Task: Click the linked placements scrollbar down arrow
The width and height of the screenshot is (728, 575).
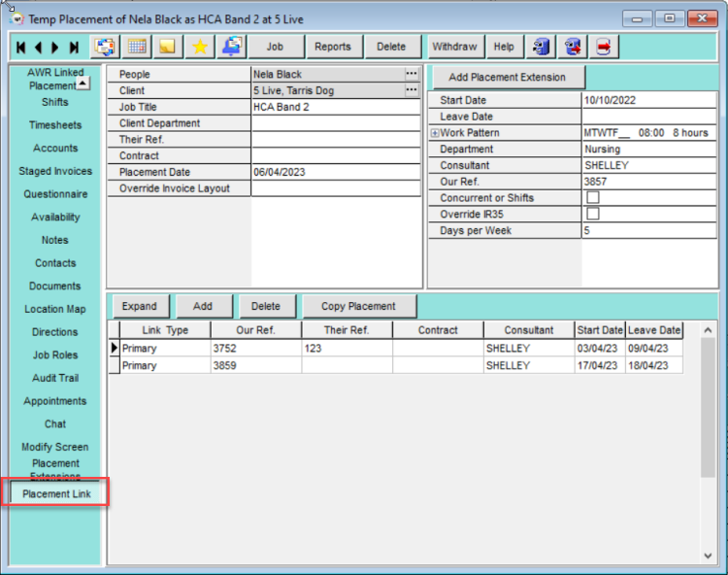Action: pos(708,556)
